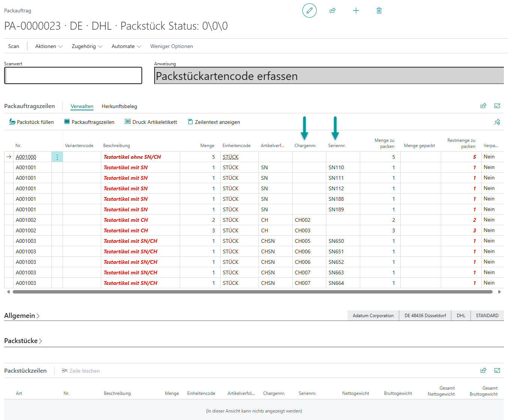Click the trash can delete icon
The height and width of the screenshot is (420, 508).
[379, 11]
